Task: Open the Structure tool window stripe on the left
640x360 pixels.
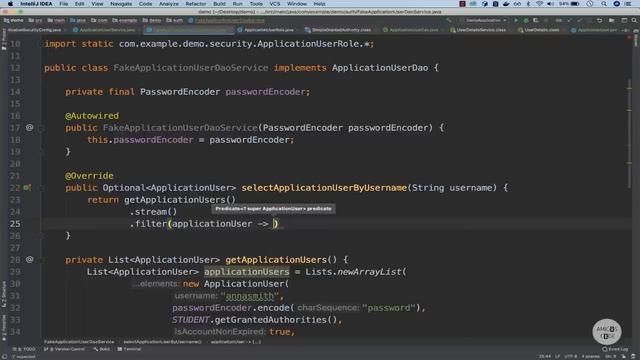Action: coord(4,295)
